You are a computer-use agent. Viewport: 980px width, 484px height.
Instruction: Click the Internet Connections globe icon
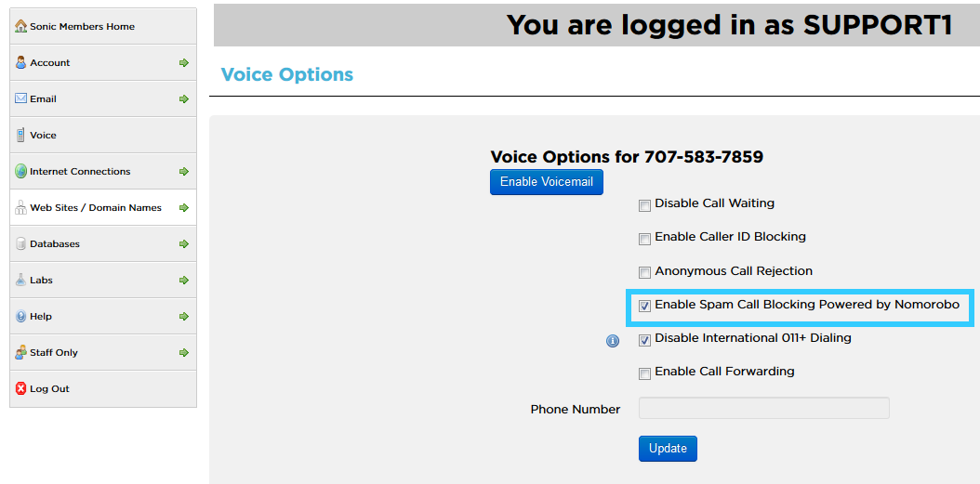point(20,171)
